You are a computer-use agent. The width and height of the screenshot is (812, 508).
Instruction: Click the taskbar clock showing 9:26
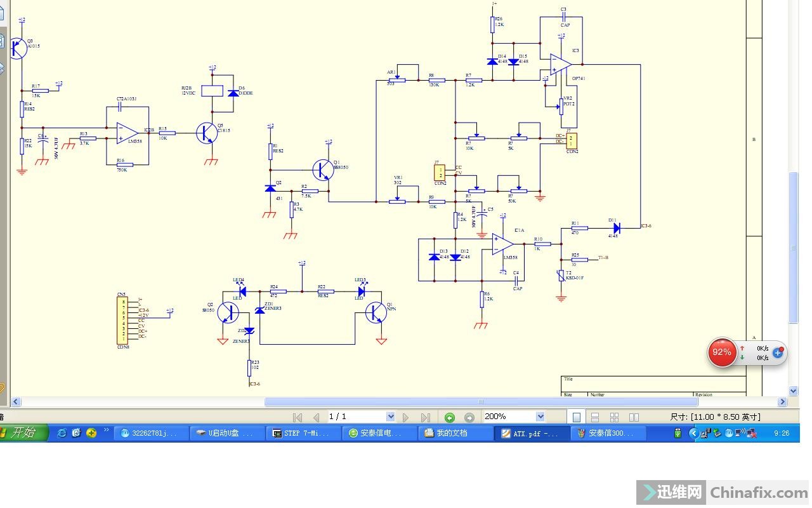point(782,433)
